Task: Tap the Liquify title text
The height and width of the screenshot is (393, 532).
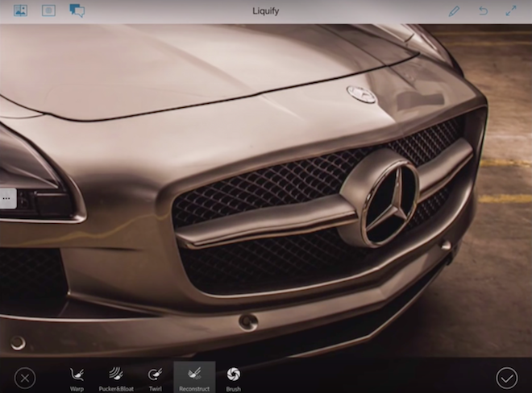Action: (266, 11)
